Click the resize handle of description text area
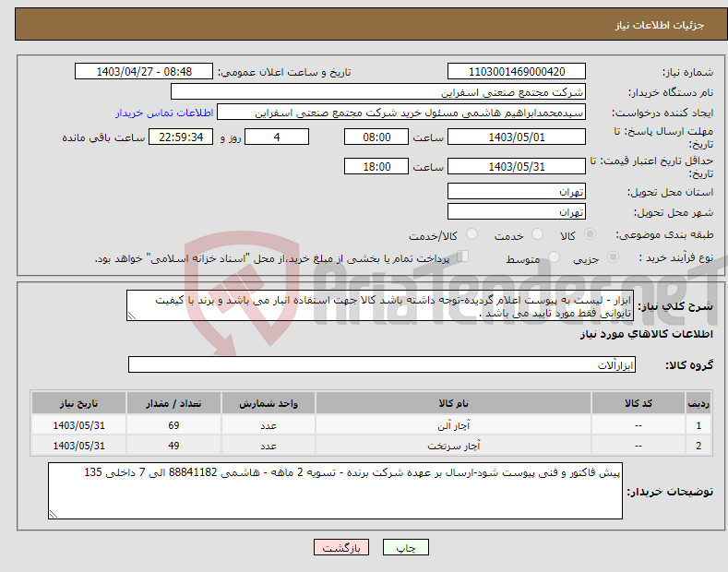The width and height of the screenshot is (728, 572). (x=131, y=316)
